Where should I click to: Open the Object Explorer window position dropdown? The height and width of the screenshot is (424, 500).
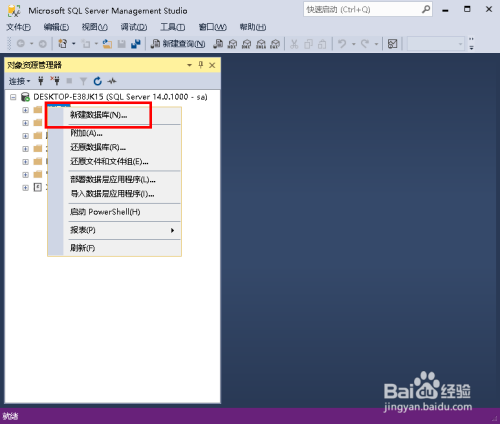coord(189,65)
